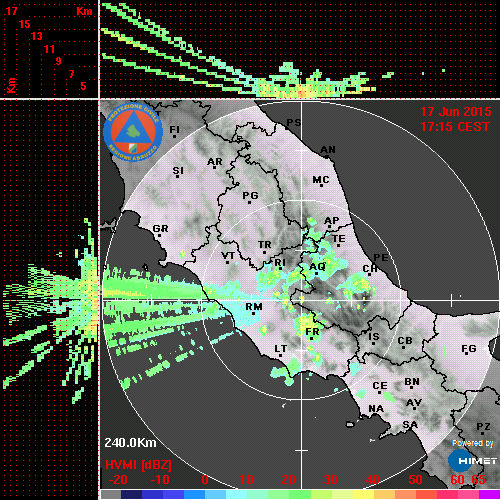This screenshot has width=500, height=500.
Task: Click the 240.0Km range label
Action: pyautogui.click(x=130, y=443)
